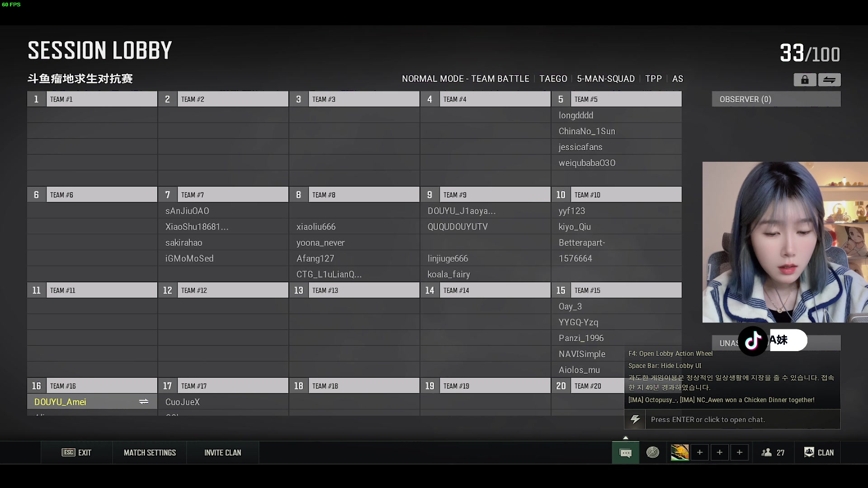
Task: Toggle the lobby lock icon
Action: (805, 79)
